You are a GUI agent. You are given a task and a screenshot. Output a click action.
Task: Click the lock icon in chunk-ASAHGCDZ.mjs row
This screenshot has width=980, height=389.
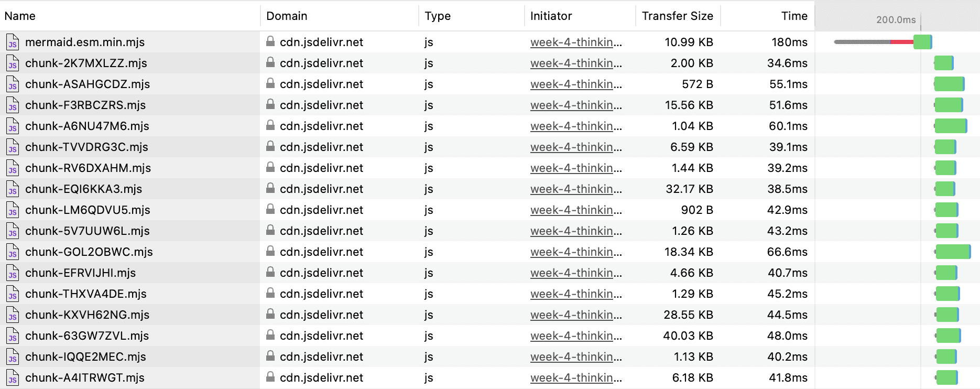click(270, 83)
